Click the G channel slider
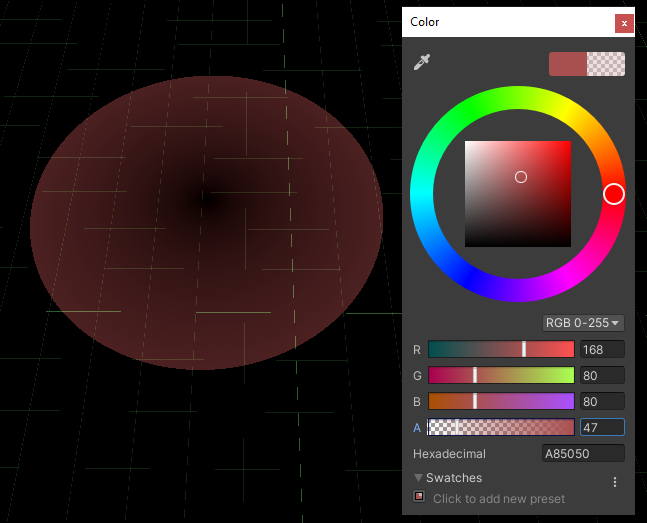Screen dimensions: 647x523 tap(501, 375)
